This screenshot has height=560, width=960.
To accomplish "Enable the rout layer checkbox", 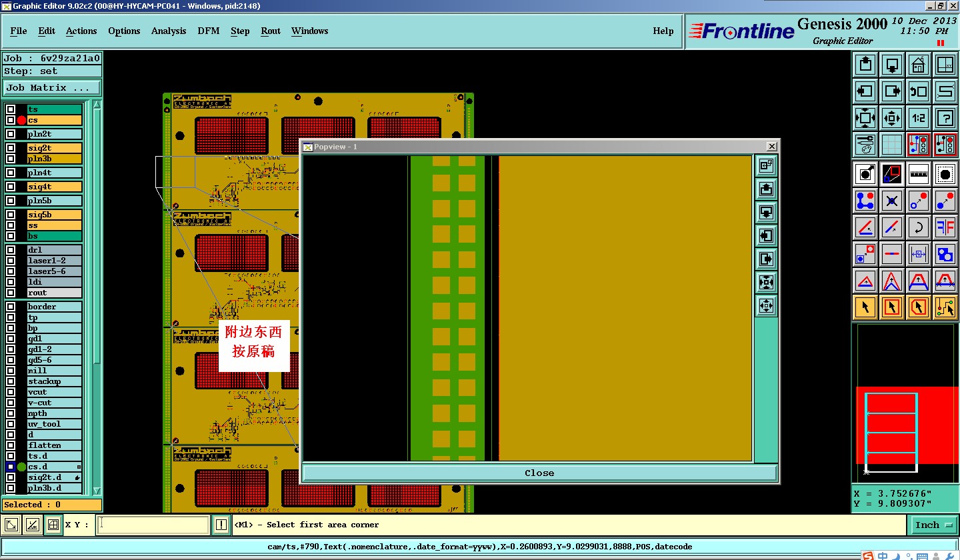I will [x=11, y=293].
